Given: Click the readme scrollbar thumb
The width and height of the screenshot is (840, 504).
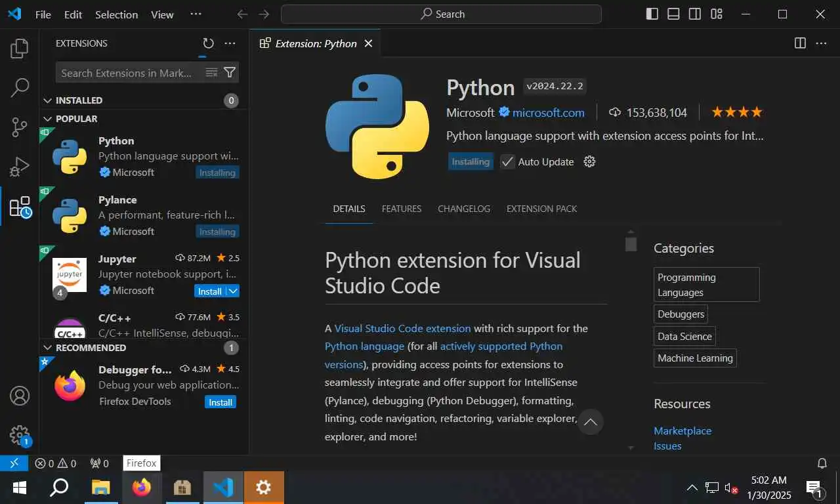Looking at the screenshot, I should 631,244.
